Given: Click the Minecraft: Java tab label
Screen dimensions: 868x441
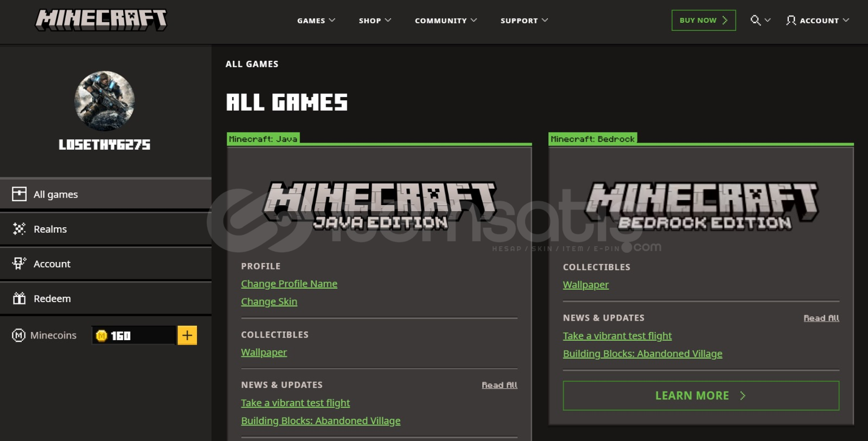Looking at the screenshot, I should click(263, 139).
